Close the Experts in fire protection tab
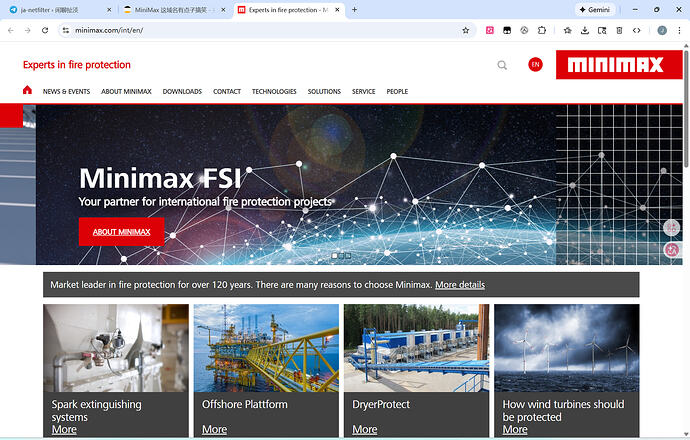The image size is (690, 440). pos(337,10)
